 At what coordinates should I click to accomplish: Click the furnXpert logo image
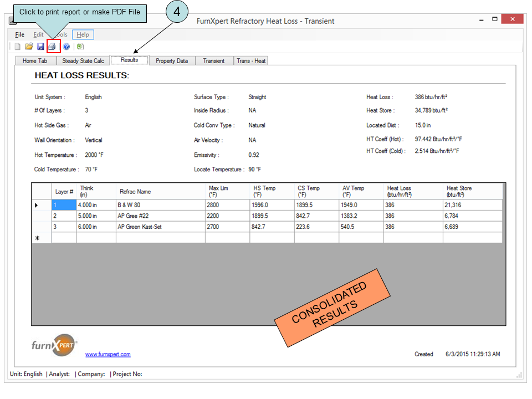tap(54, 345)
